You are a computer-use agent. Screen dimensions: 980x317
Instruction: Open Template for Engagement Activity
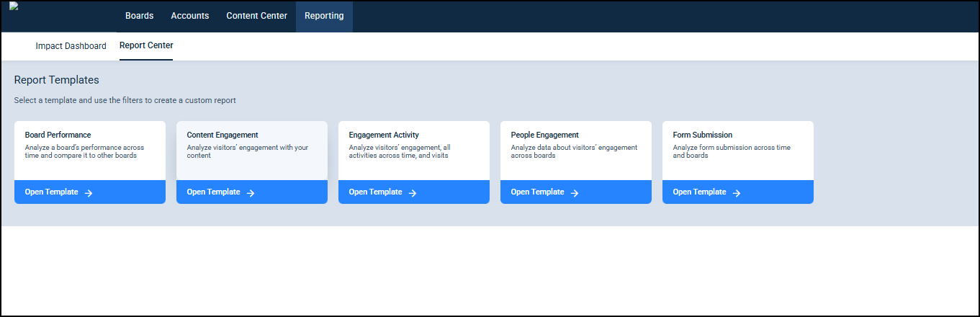[x=376, y=192]
